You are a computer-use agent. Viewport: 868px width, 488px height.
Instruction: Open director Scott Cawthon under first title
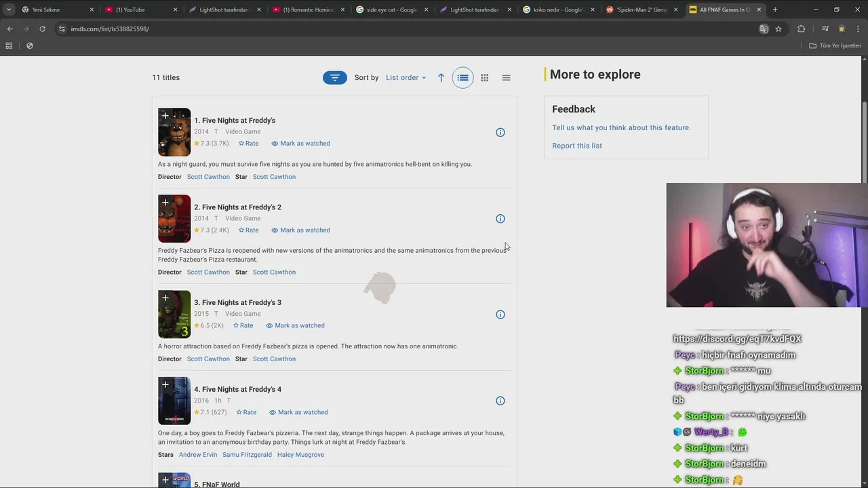(x=208, y=177)
